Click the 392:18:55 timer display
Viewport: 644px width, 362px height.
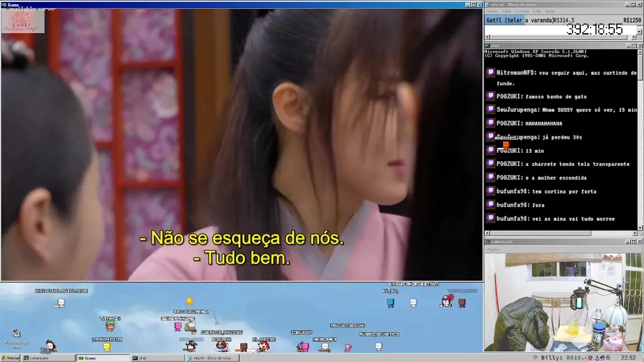coord(595,30)
